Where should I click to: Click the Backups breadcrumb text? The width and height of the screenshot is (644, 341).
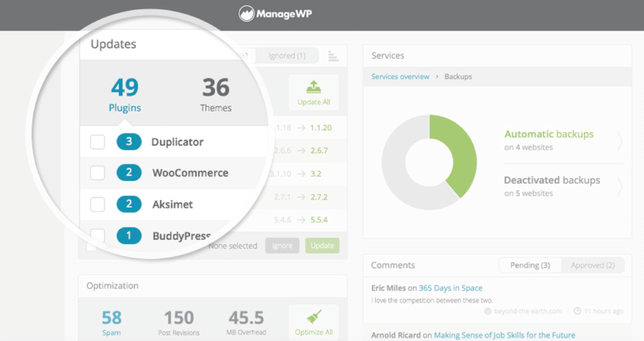pos(458,76)
